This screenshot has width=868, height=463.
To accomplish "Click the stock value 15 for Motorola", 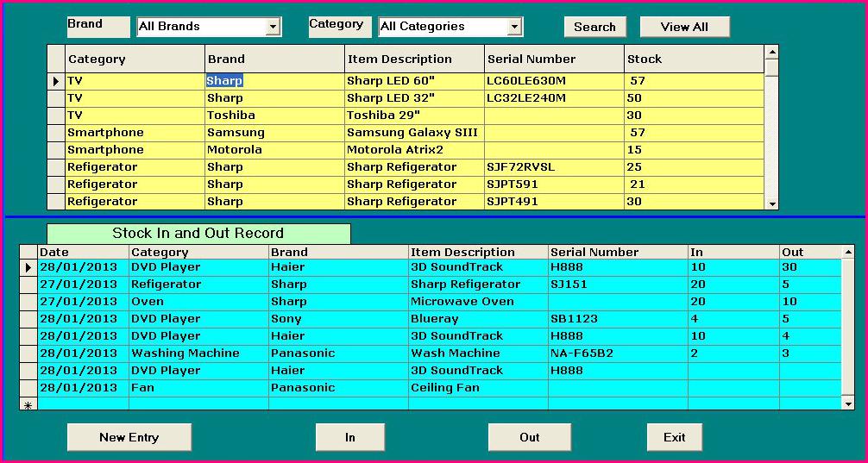I will point(694,149).
